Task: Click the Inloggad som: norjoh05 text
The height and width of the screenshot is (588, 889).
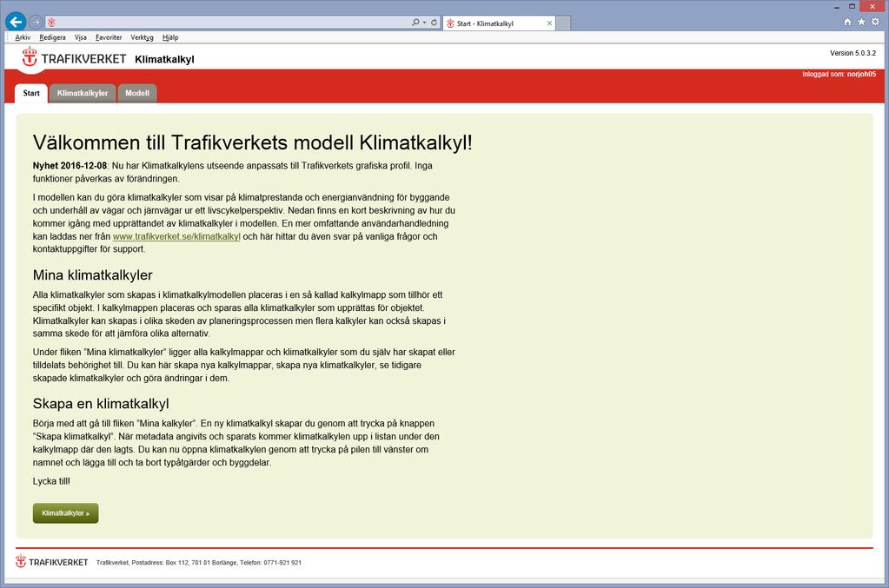Action: coord(839,74)
